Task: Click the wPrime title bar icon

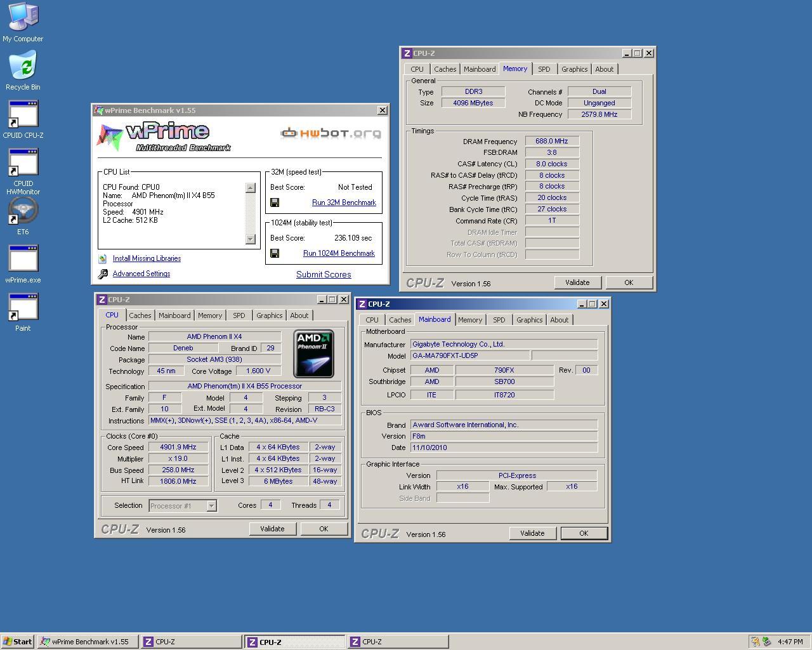Action: click(x=98, y=110)
